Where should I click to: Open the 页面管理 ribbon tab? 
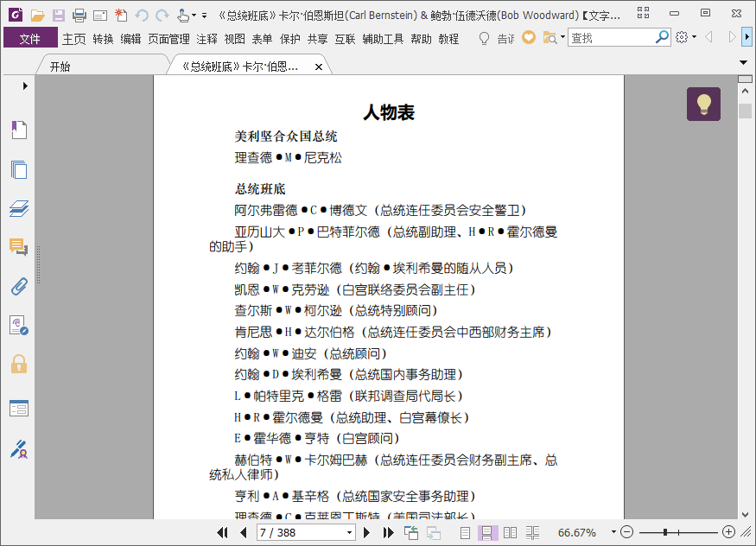tap(168, 39)
